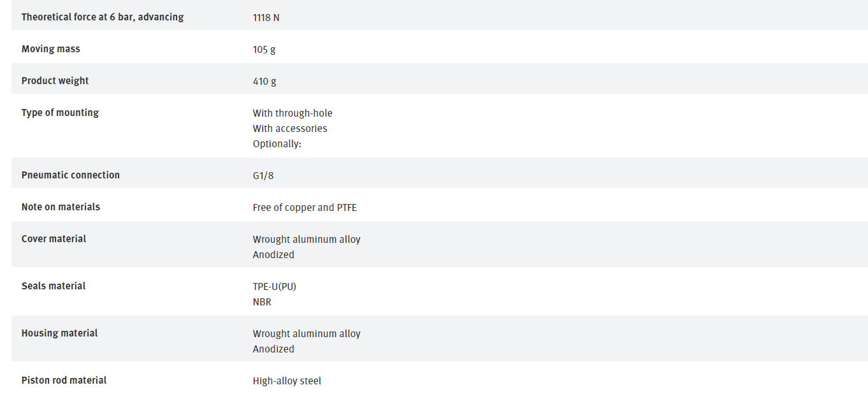Select the With through-hole text
Image resolution: width=868 pixels, height=413 pixels.
[293, 113]
